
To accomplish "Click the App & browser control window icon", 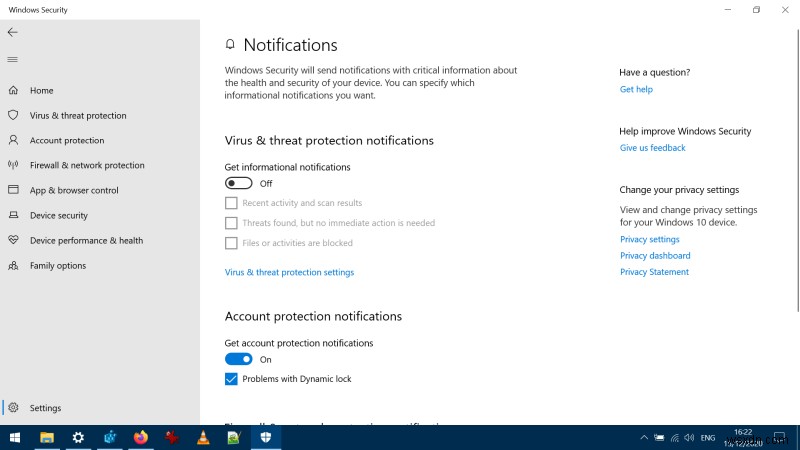I will (13, 190).
